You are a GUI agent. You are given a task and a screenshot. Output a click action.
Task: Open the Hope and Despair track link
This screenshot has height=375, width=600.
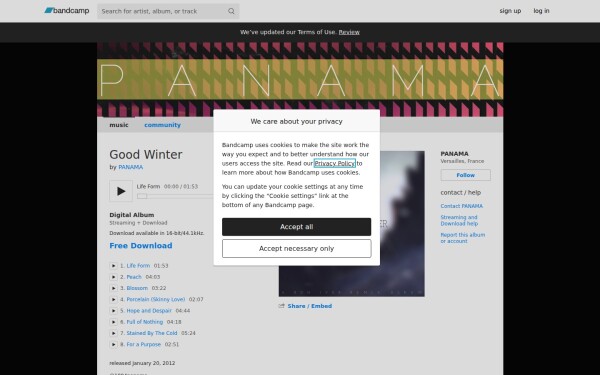point(149,311)
